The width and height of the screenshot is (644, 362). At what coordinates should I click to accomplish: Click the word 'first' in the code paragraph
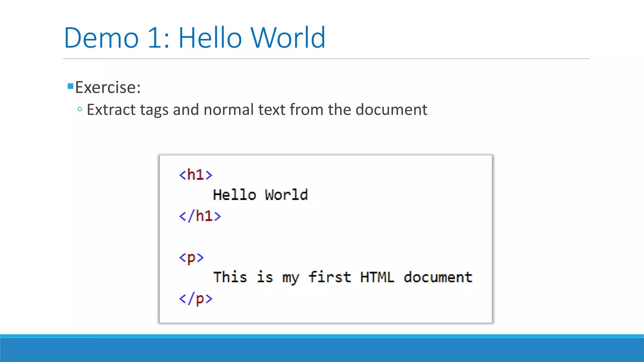click(x=330, y=277)
